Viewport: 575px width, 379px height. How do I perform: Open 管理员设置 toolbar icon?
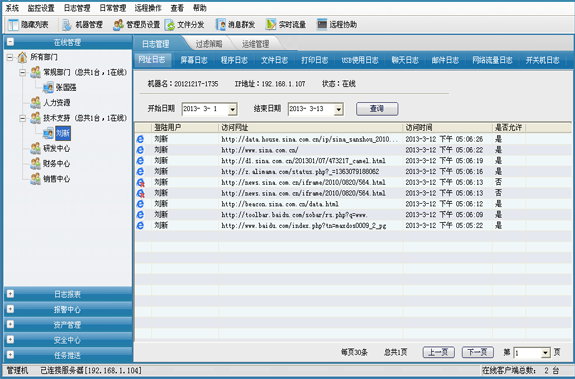pos(118,25)
